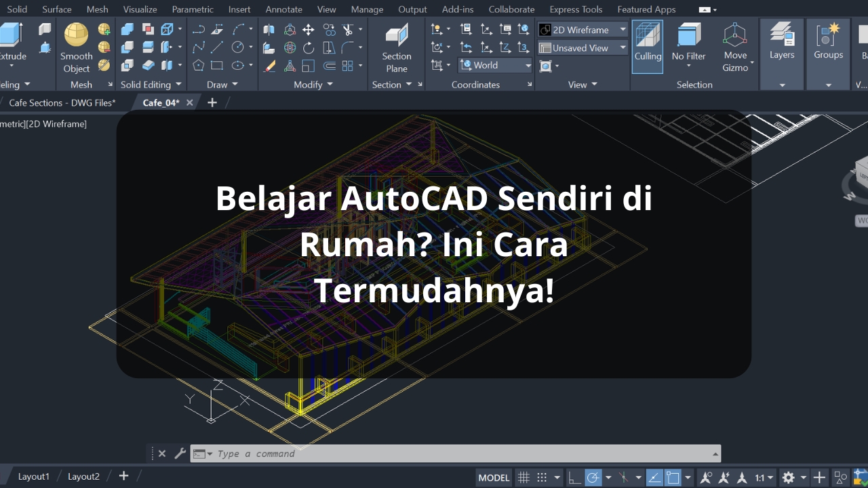This screenshot has width=868, height=488.
Task: Open the Annotate ribbon tab
Action: click(x=283, y=9)
